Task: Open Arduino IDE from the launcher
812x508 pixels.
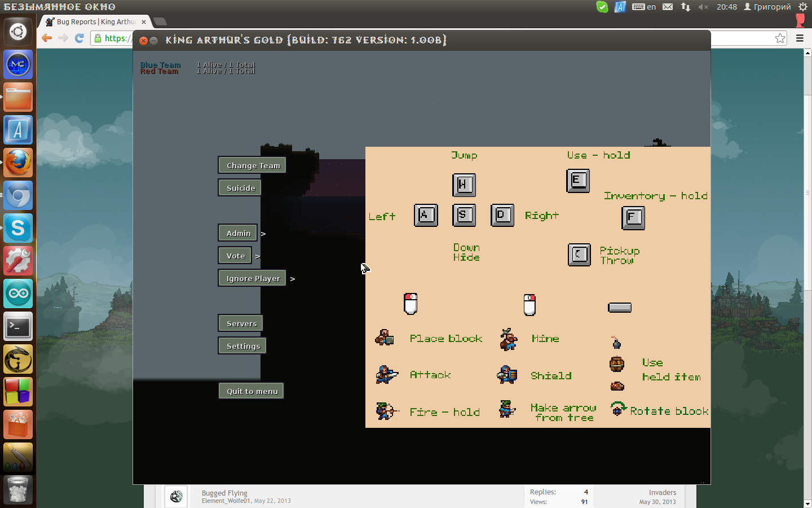Action: click(18, 294)
